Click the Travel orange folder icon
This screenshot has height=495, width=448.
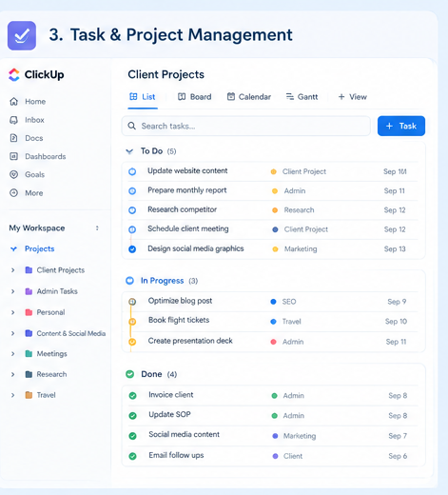pyautogui.click(x=29, y=395)
